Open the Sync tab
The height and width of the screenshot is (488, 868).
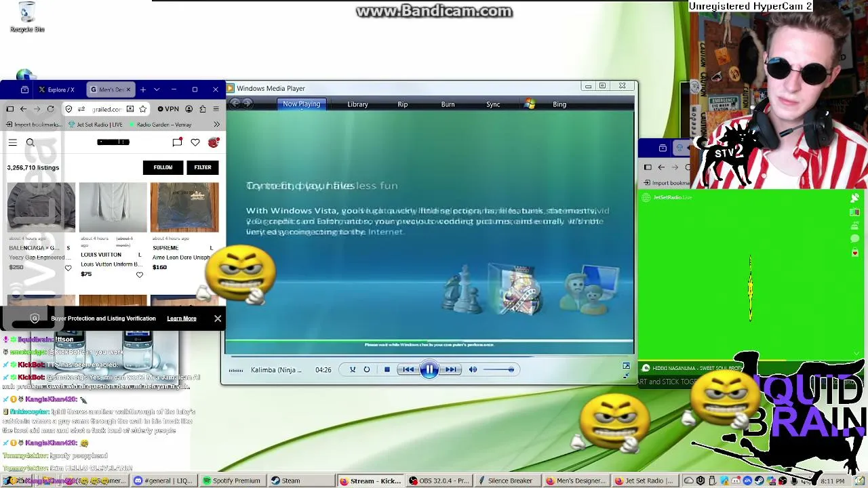(x=493, y=104)
